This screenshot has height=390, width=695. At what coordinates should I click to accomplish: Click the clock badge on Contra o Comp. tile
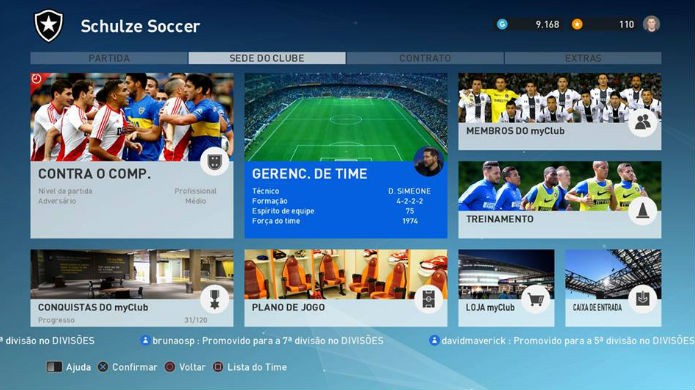(36, 79)
